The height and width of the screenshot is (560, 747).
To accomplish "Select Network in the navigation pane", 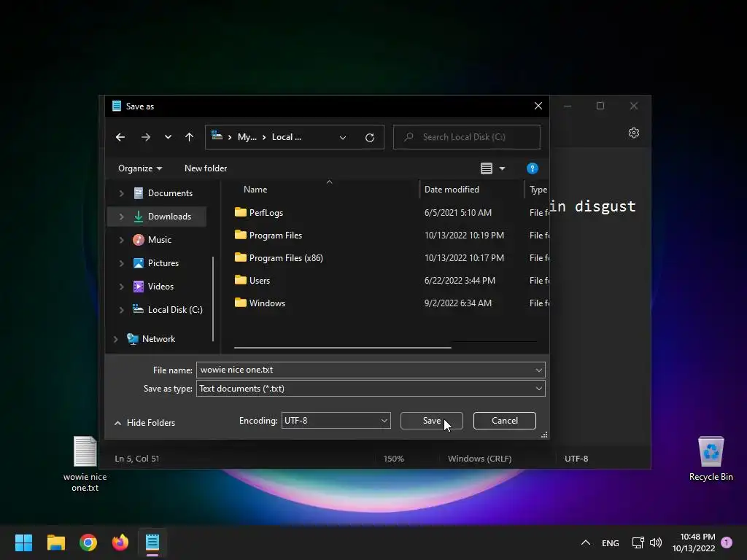I will click(x=158, y=338).
